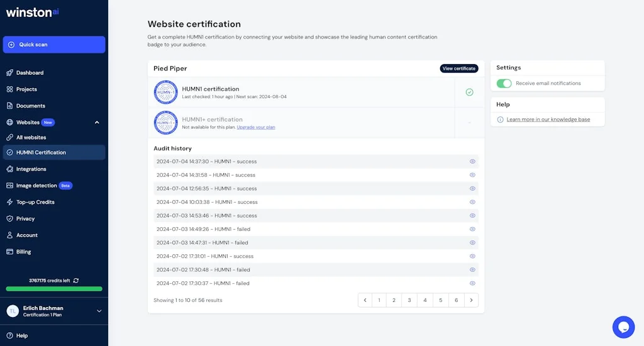The height and width of the screenshot is (346, 644).
Task: Go to next page of audit results
Action: 472,300
